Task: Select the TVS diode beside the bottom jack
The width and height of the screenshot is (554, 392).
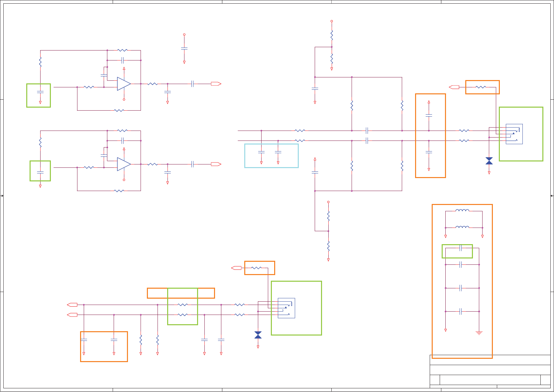Action: pos(258,335)
